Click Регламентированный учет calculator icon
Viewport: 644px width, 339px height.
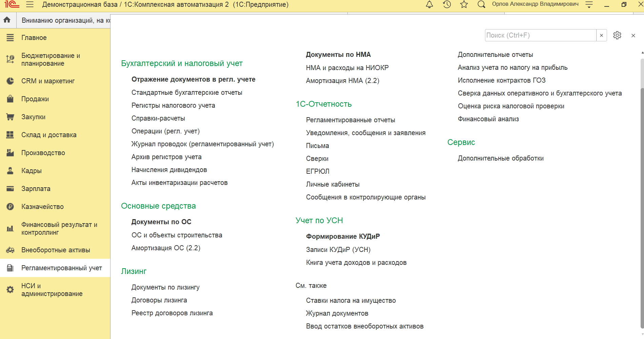(x=10, y=268)
